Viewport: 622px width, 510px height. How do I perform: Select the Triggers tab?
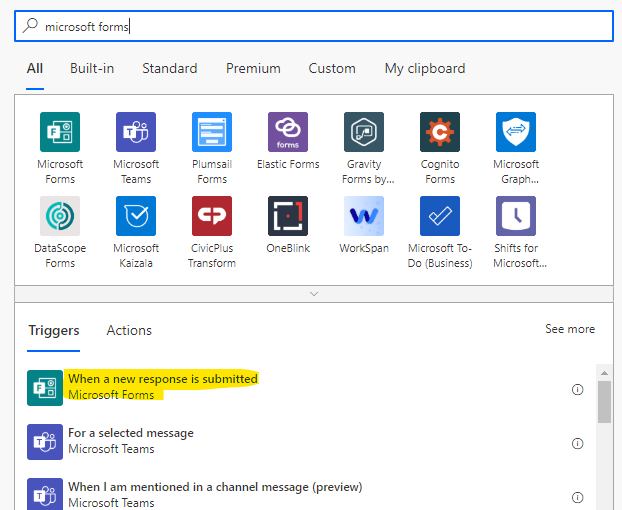point(54,330)
